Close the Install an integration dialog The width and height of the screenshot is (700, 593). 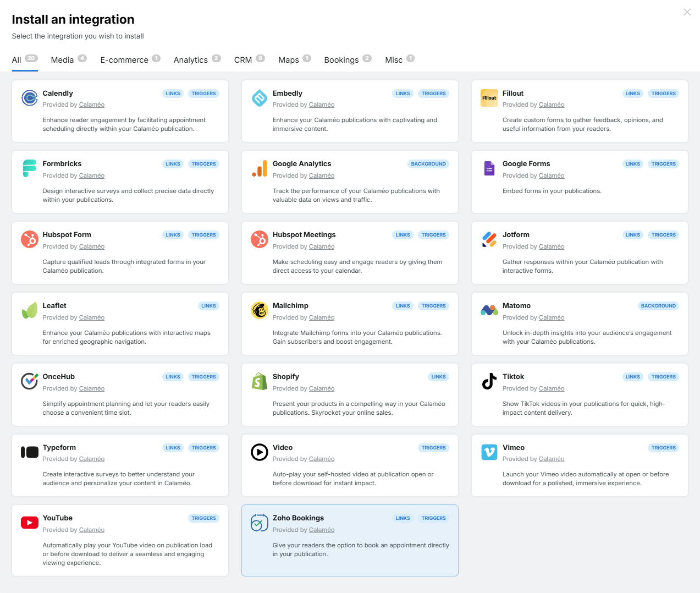tap(687, 12)
